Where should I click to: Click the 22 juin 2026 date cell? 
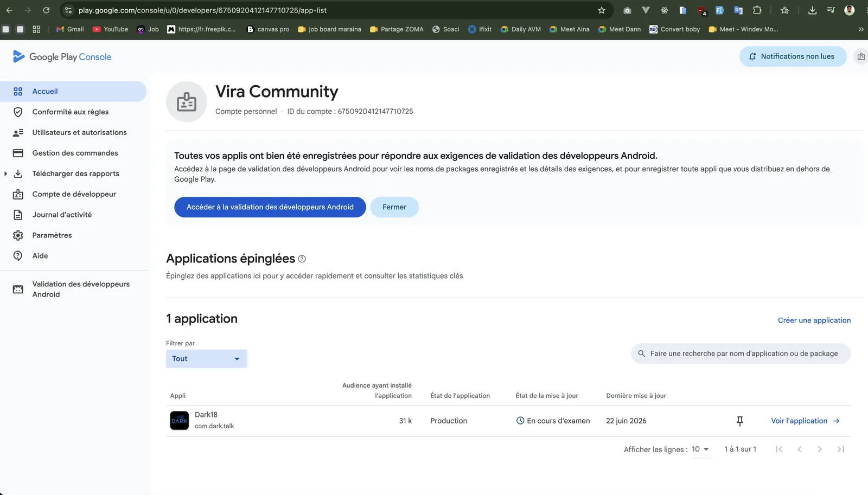click(x=626, y=421)
